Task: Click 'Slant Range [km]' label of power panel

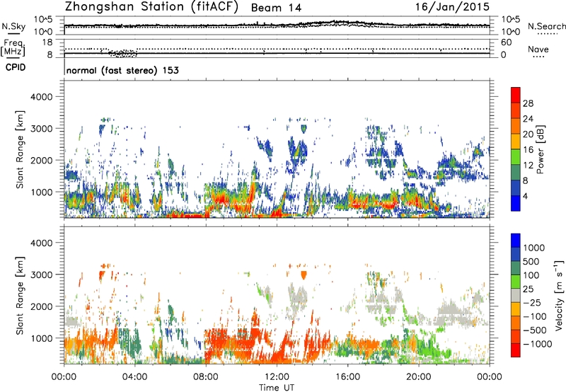Action: tap(20, 149)
